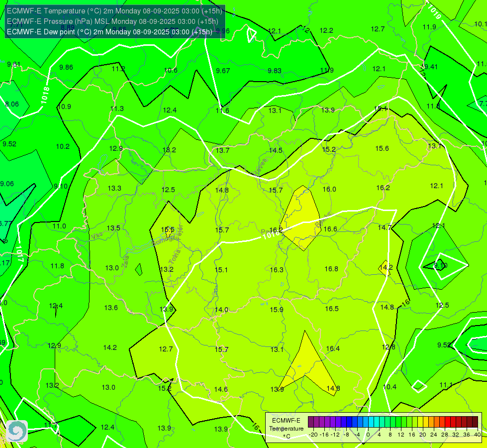Click the 11.3 temperature value
Viewport: 487px width, 448px height.
click(117, 109)
